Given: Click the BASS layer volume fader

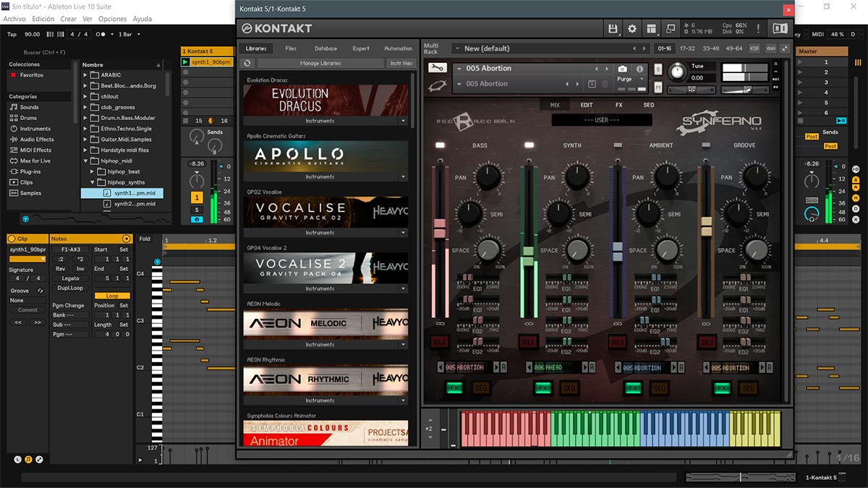Looking at the screenshot, I should pyautogui.click(x=439, y=230).
